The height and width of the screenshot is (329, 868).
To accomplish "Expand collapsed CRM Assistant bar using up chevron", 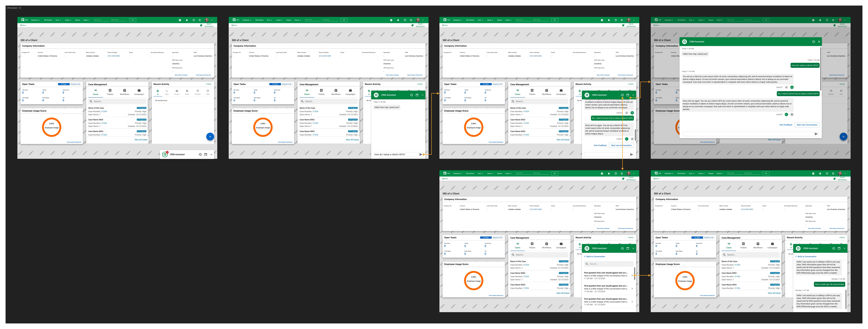I will coord(211,154).
